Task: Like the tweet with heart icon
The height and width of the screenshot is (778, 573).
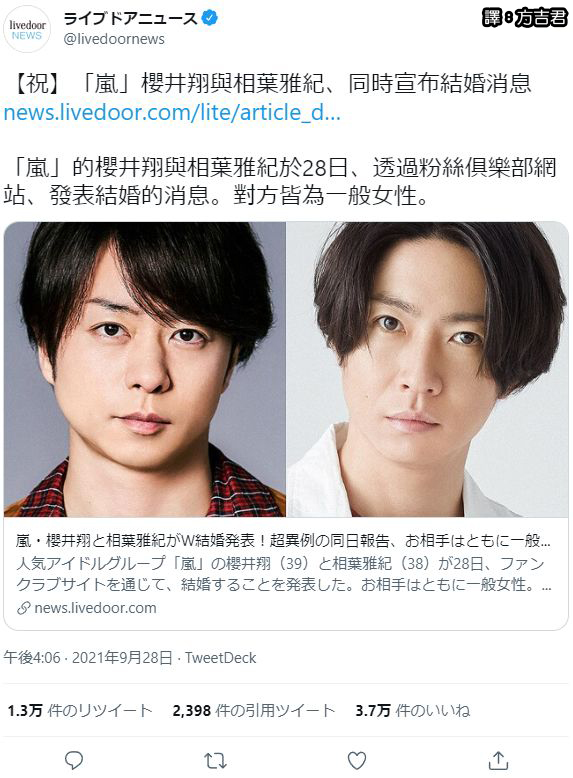Action: click(x=357, y=760)
